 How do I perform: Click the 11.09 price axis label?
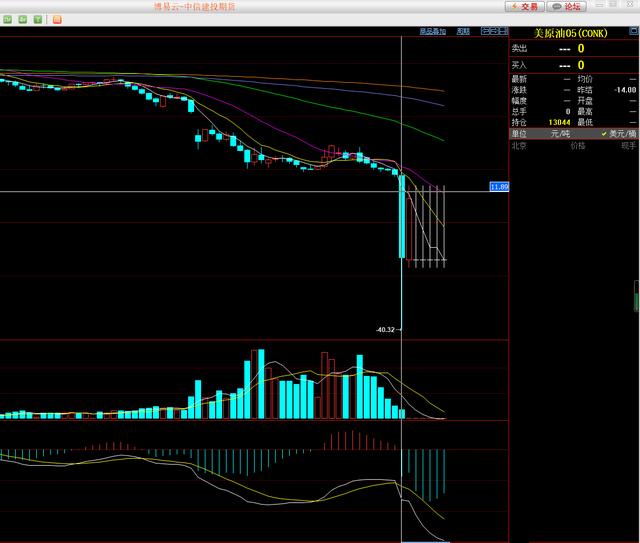(x=499, y=187)
